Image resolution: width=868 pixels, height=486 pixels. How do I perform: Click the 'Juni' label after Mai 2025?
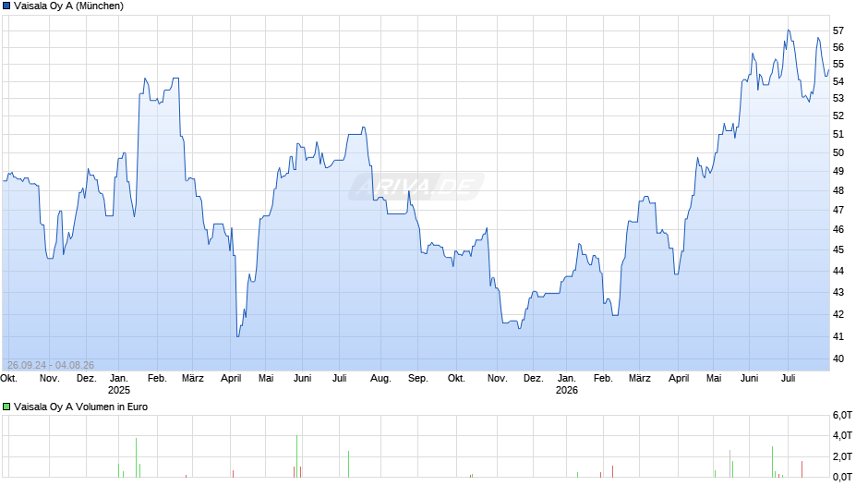(302, 379)
